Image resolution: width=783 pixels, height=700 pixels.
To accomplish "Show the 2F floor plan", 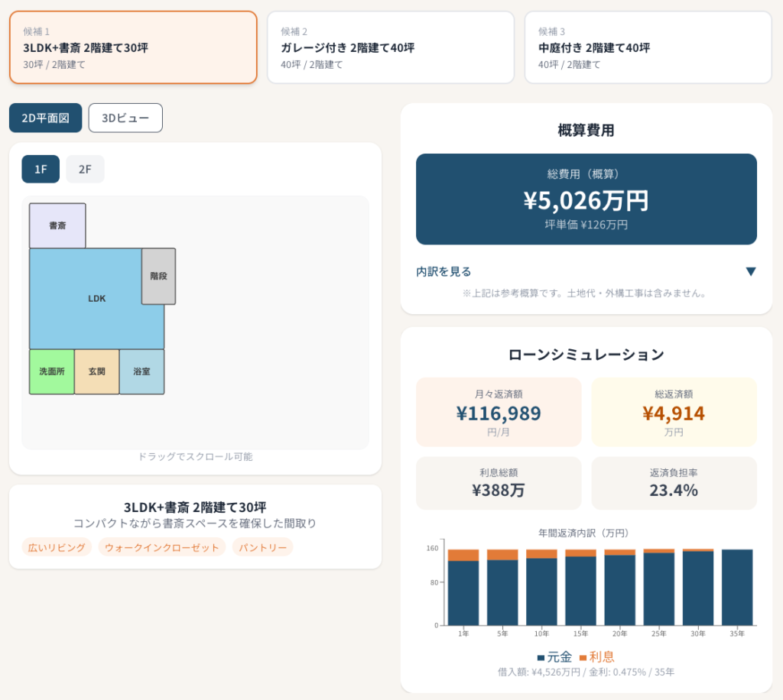I will (85, 169).
